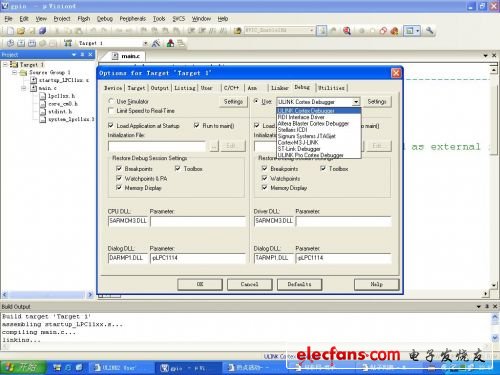Pin the Project panel

tap(82, 54)
